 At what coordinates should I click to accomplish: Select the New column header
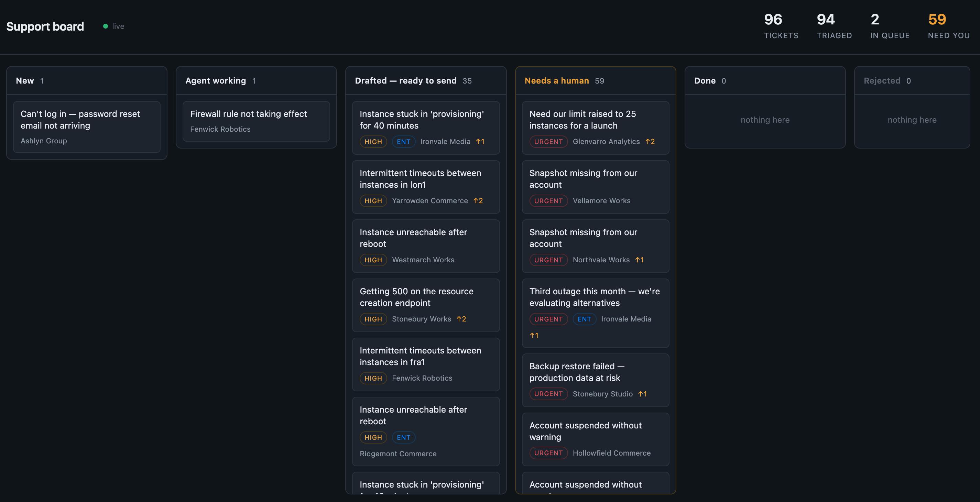(87, 80)
